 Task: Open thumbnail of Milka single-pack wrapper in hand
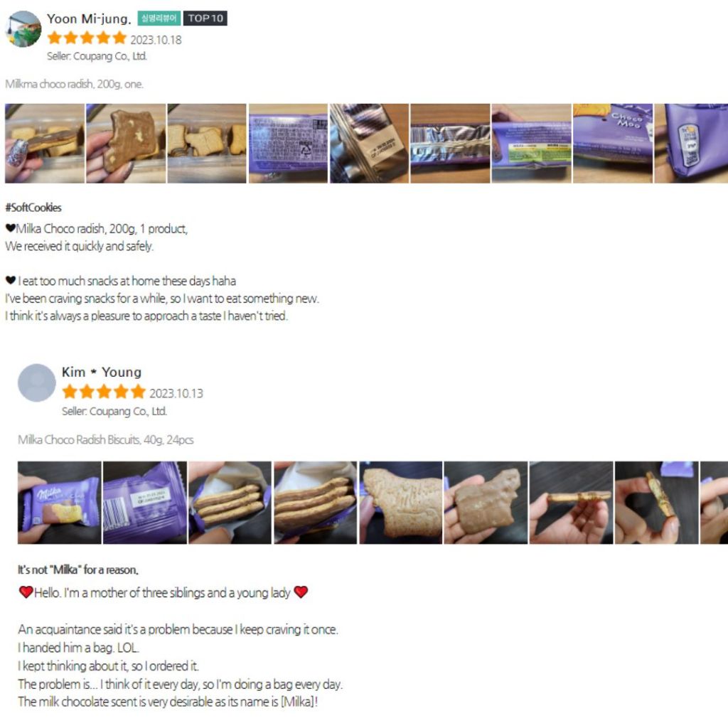60,503
